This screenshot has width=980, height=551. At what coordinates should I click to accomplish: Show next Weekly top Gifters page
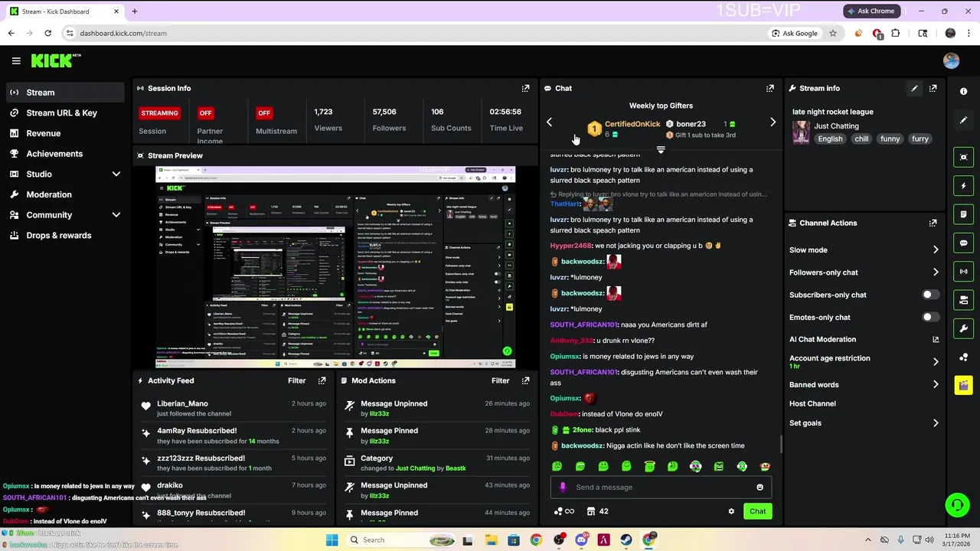click(x=773, y=122)
